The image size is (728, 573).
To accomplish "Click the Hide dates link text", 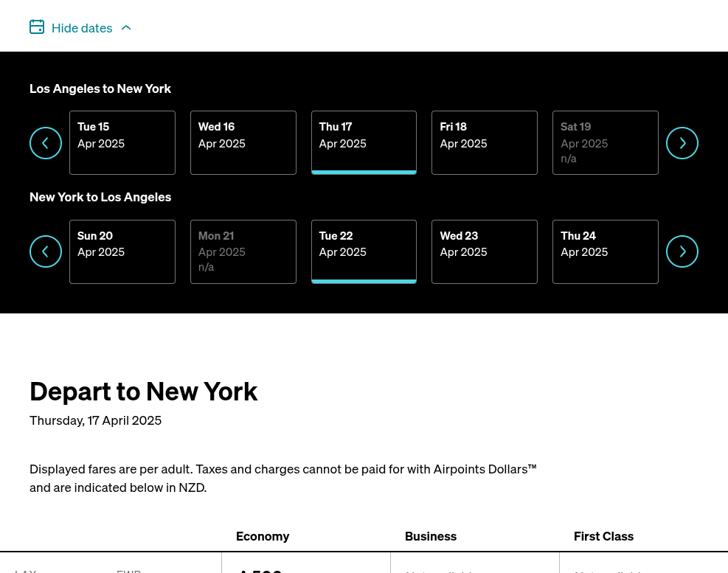I will (x=82, y=28).
